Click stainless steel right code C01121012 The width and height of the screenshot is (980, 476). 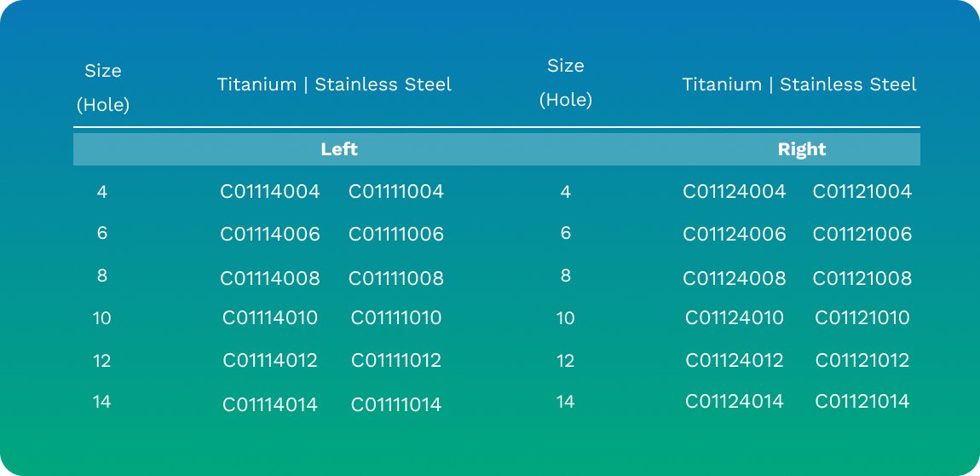862,360
